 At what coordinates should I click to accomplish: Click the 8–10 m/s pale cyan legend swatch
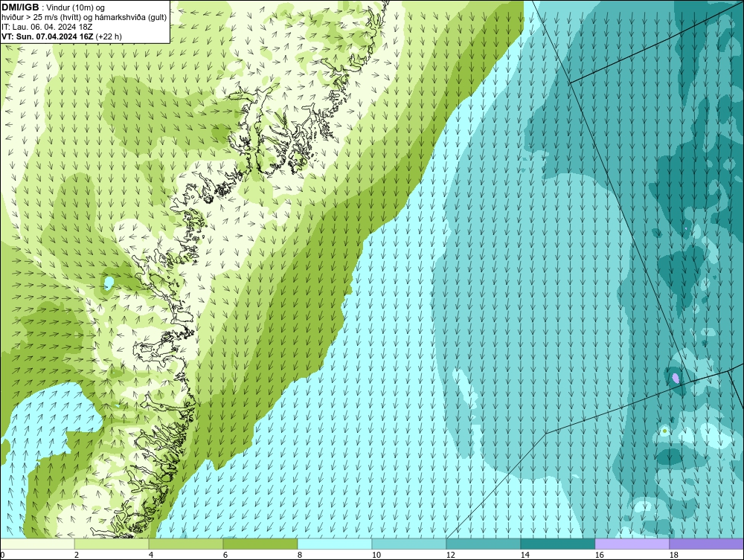(335, 544)
